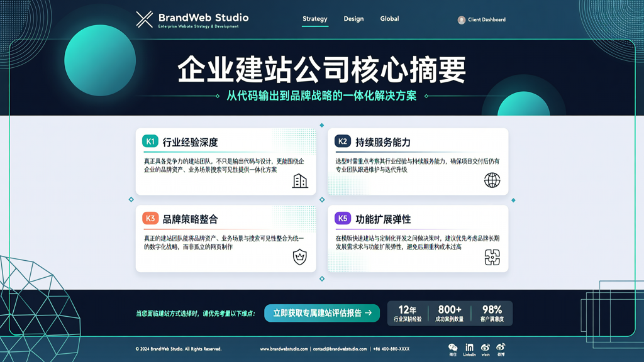Click the K3 card description paragraph
The height and width of the screenshot is (362, 644).
(x=224, y=243)
